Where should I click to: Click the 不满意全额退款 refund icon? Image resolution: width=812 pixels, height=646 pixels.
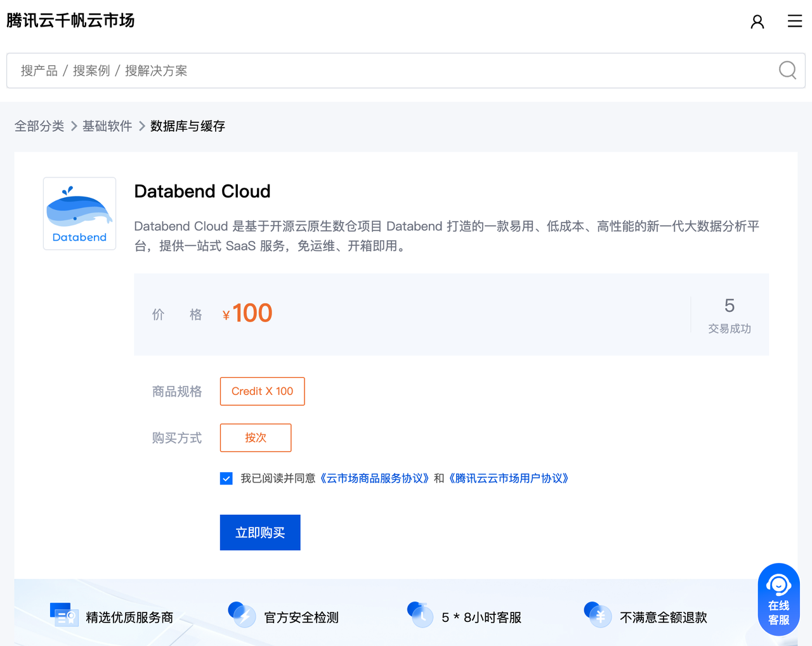tap(598, 614)
